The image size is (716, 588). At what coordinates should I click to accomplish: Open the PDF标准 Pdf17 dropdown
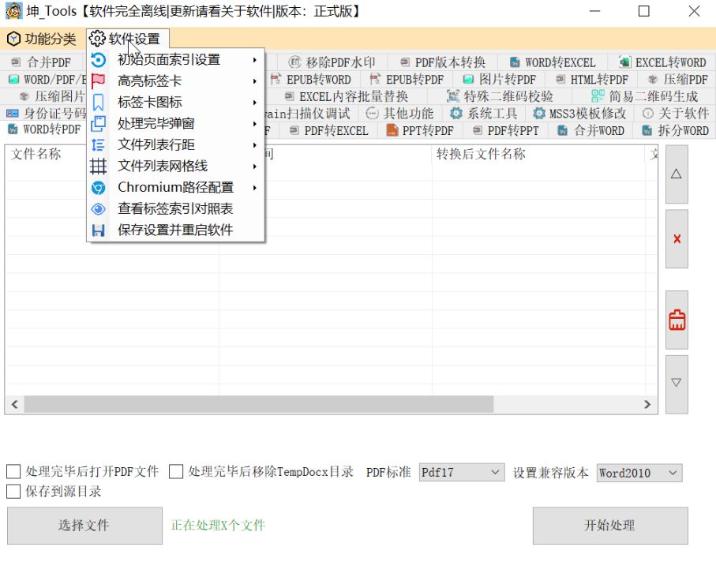(x=462, y=473)
